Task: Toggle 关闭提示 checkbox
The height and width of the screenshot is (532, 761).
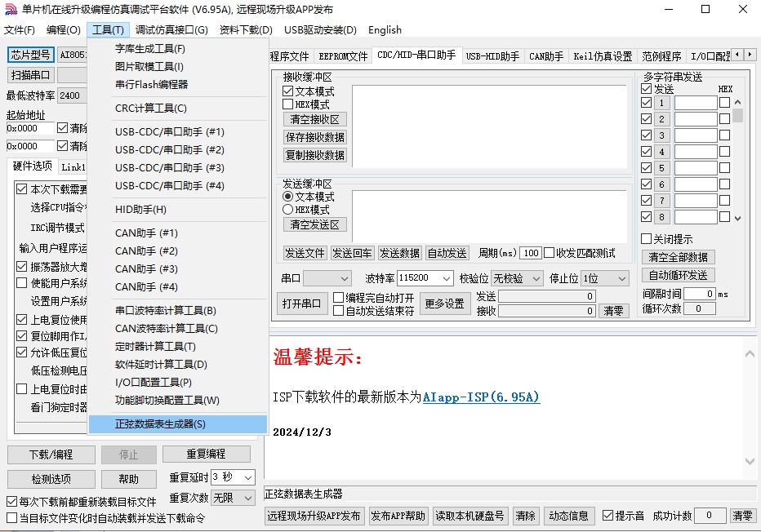Action: [x=646, y=238]
